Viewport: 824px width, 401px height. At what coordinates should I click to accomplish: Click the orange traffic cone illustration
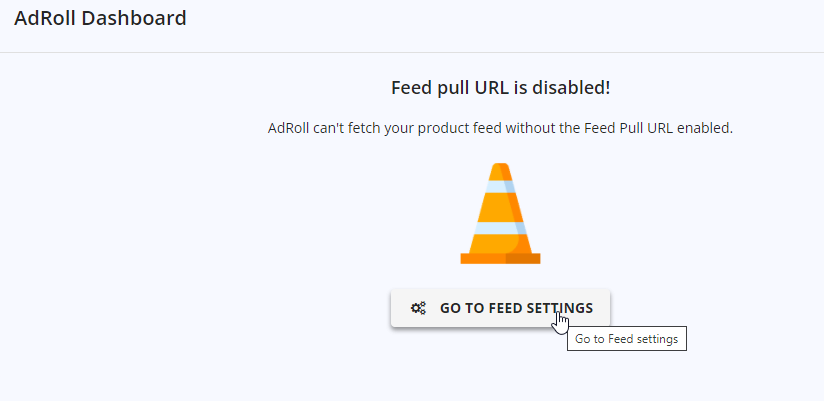[x=500, y=213]
